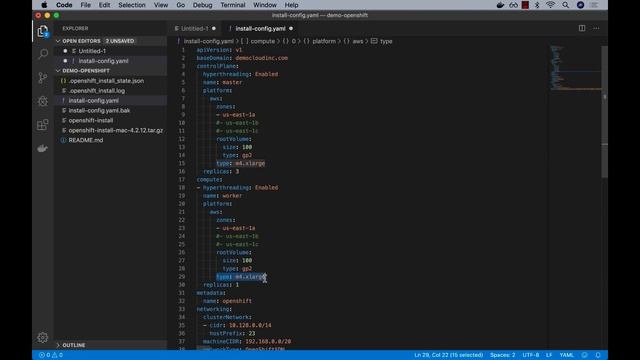The height and width of the screenshot is (360, 640).
Task: Click the line and column status indicator
Action: (x=448, y=355)
